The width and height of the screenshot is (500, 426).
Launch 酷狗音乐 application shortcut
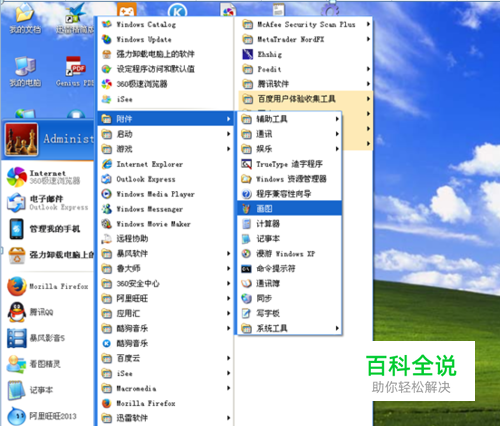166,343
